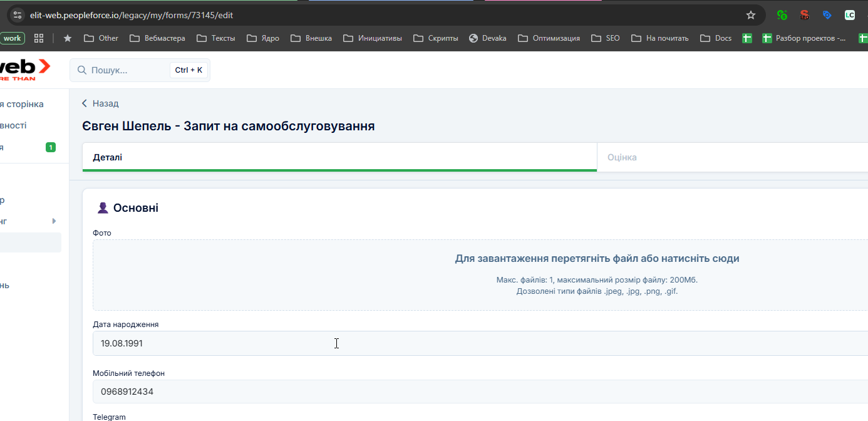This screenshot has height=421, width=868.
Task: Open the Инициативы bookmarks folder
Action: coord(372,38)
